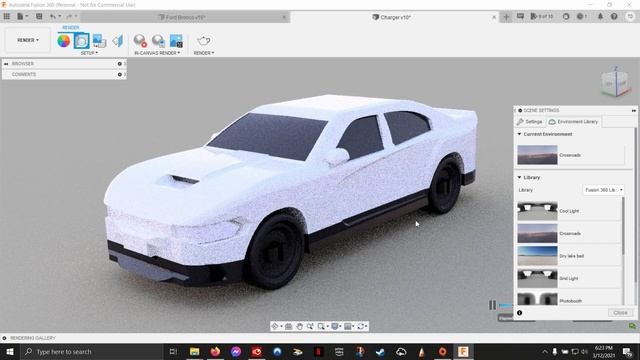Capture image of the canvas
This screenshot has height=360, width=640.
176,41
